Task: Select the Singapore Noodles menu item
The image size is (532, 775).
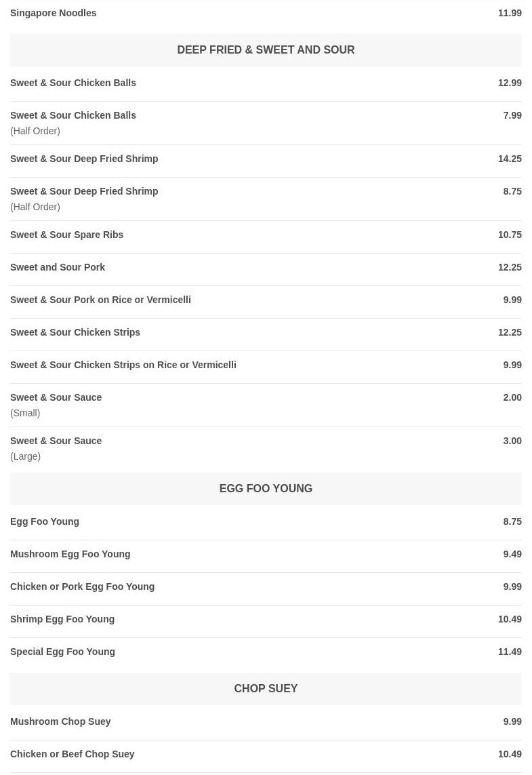Action: coord(54,13)
